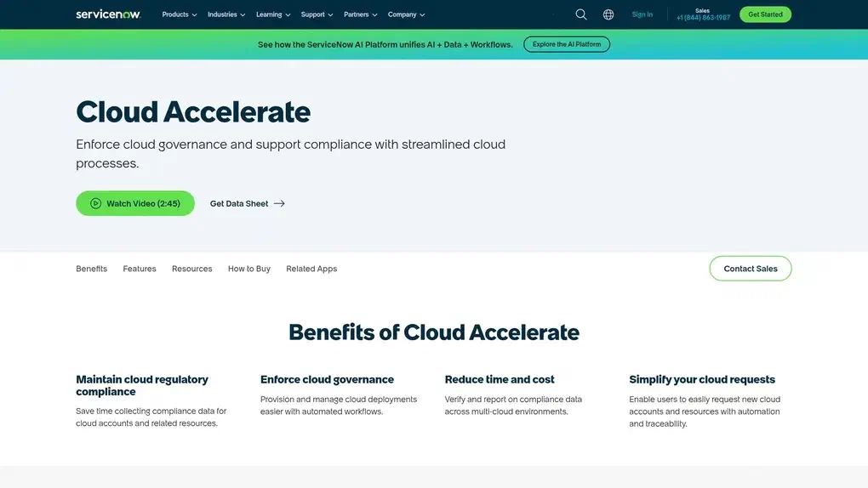Screen dimensions: 868x488
Task: Click Simplify your cloud requests heading
Action: 702,379
